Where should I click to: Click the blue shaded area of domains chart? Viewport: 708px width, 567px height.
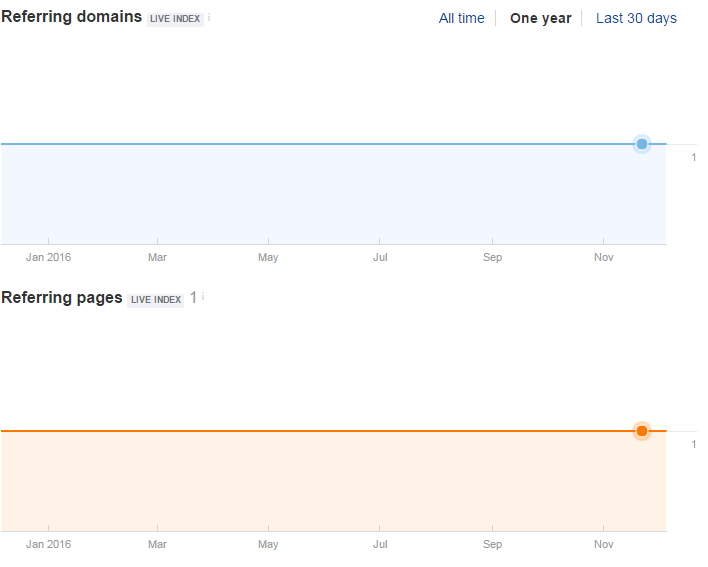[x=330, y=195]
